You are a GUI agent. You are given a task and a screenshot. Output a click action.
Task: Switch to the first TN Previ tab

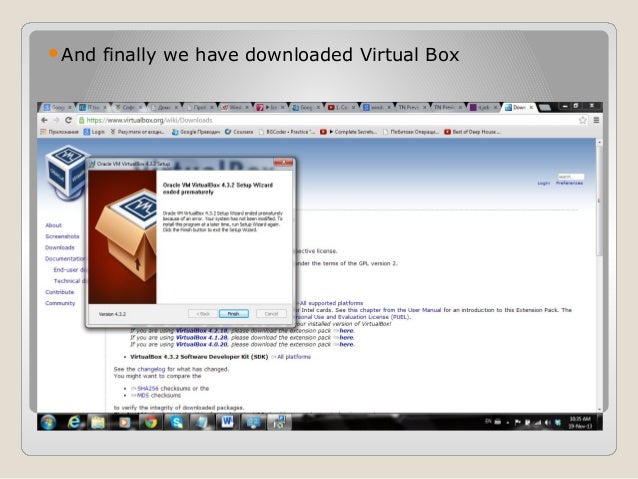tap(412, 107)
